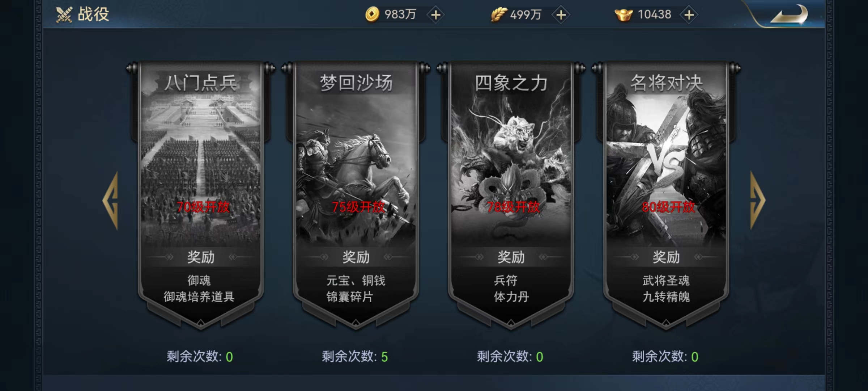Click the 70级开放 unlock label
The height and width of the screenshot is (391, 868).
tap(203, 207)
